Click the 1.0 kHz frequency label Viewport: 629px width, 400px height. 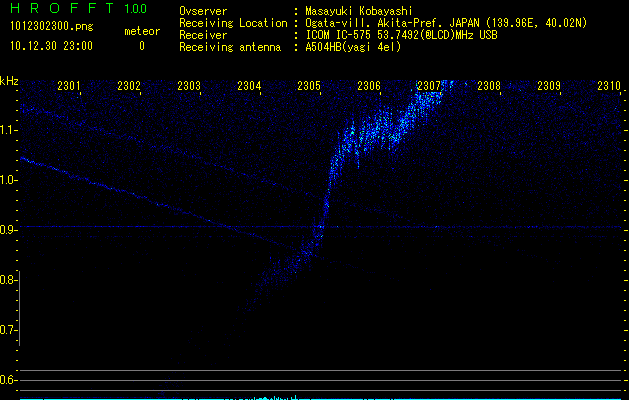(8, 180)
